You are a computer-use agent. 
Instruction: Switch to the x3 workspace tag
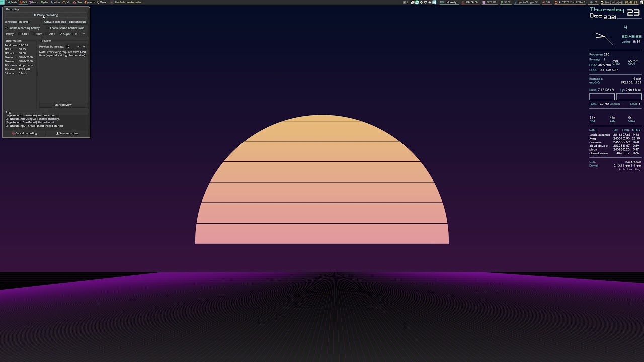pyautogui.click(x=23, y=2)
